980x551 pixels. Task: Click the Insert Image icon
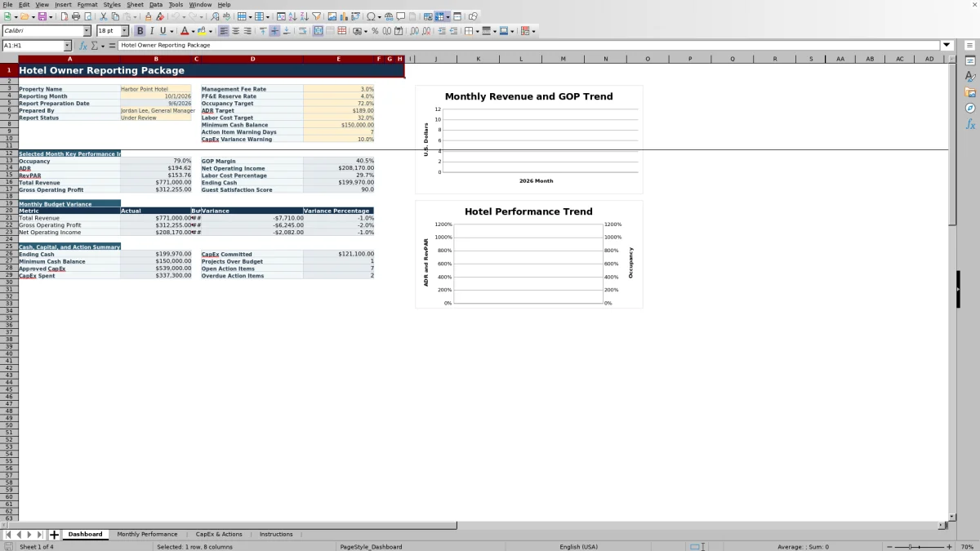point(332,16)
